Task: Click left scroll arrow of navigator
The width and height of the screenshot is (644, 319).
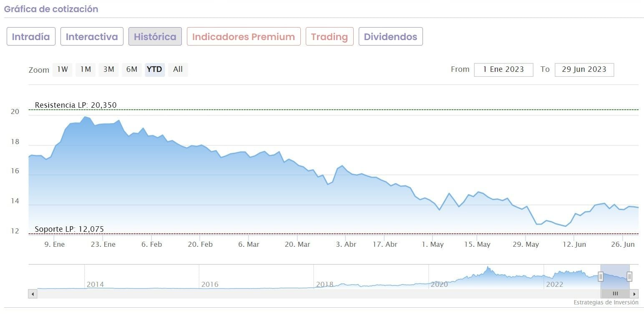Action: click(x=33, y=294)
